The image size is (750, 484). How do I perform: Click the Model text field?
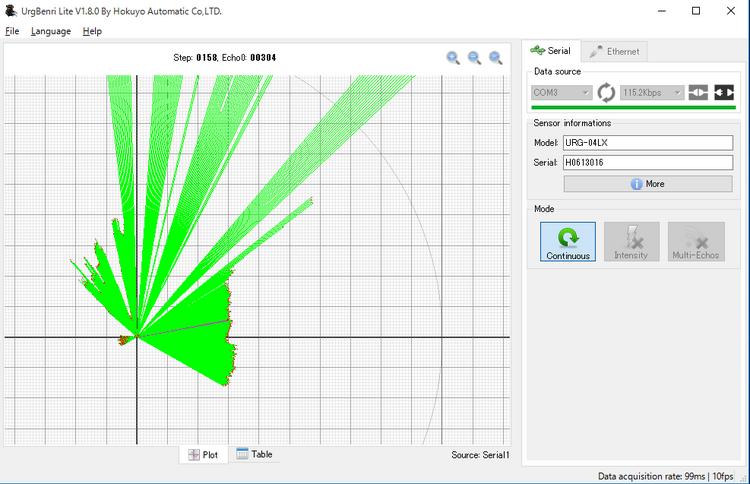(x=647, y=143)
